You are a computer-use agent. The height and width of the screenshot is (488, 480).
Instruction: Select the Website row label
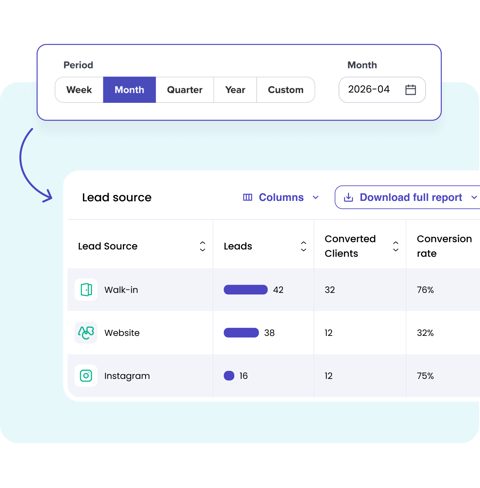pyautogui.click(x=122, y=333)
